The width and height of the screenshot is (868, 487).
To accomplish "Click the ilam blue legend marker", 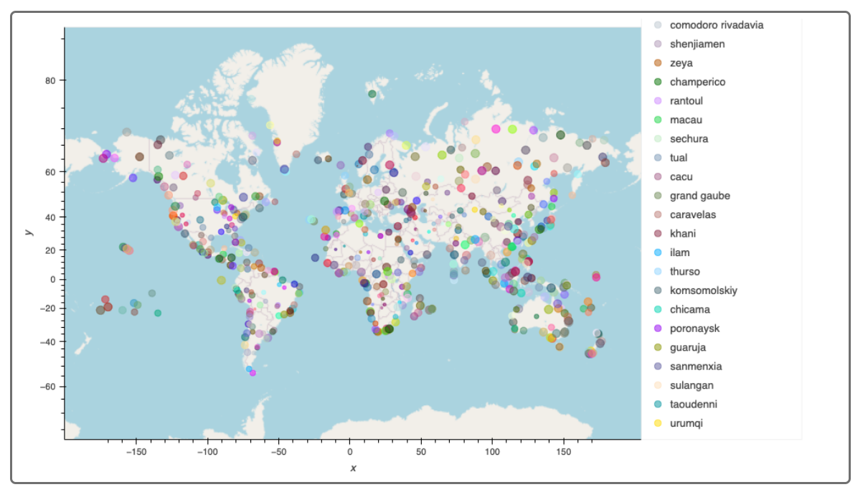I will 658,252.
